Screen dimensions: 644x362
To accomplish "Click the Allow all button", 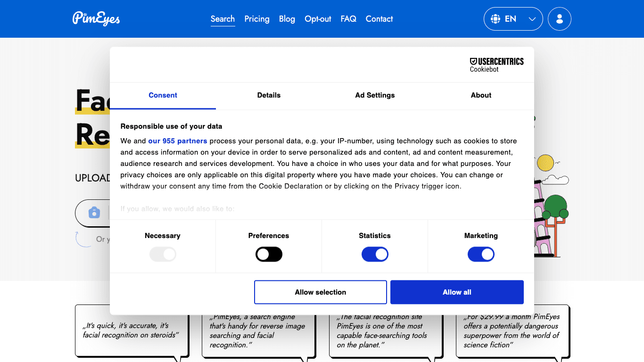I will pos(457,292).
